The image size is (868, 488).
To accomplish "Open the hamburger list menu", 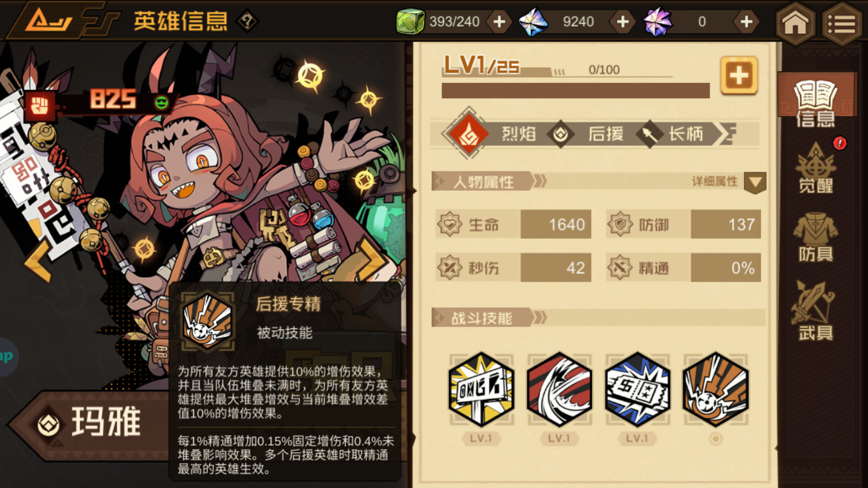I will click(841, 22).
